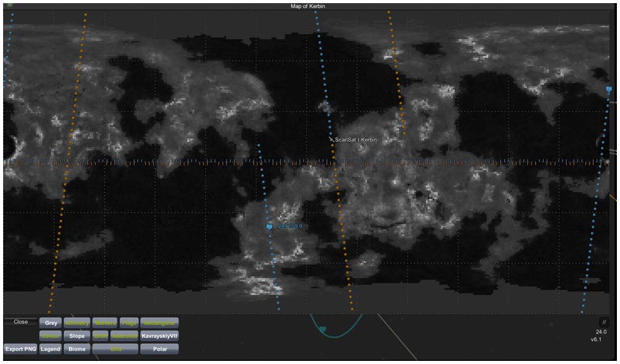Image resolution: width=620 pixels, height=364 pixels.
Task: Toggle the Orbit overlay
Action: pyautogui.click(x=100, y=336)
